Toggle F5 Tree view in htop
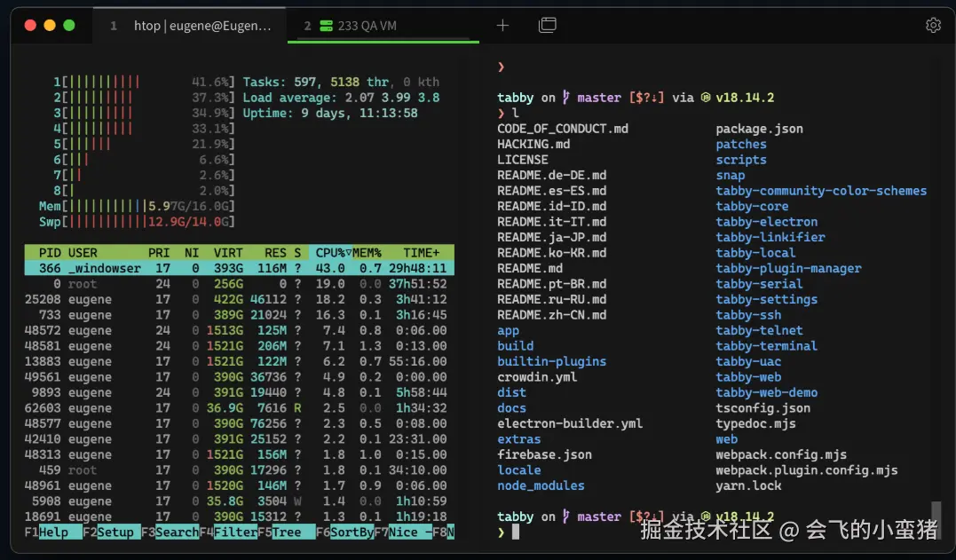Viewport: 956px width, 560px height. click(x=287, y=532)
